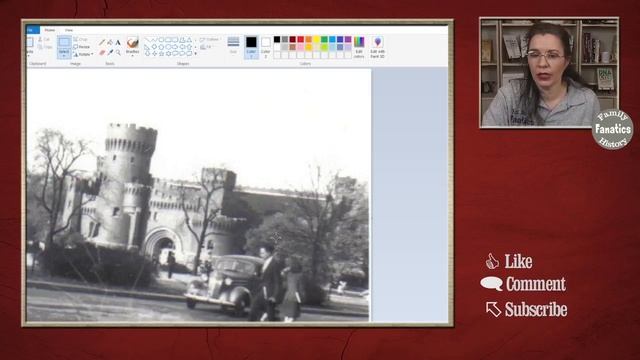The image size is (640, 360).
Task: Pick the green palette swatch
Action: 324,39
